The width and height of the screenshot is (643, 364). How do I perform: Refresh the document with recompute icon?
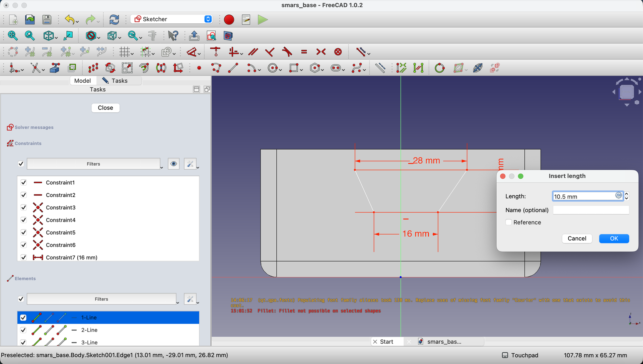114,20
